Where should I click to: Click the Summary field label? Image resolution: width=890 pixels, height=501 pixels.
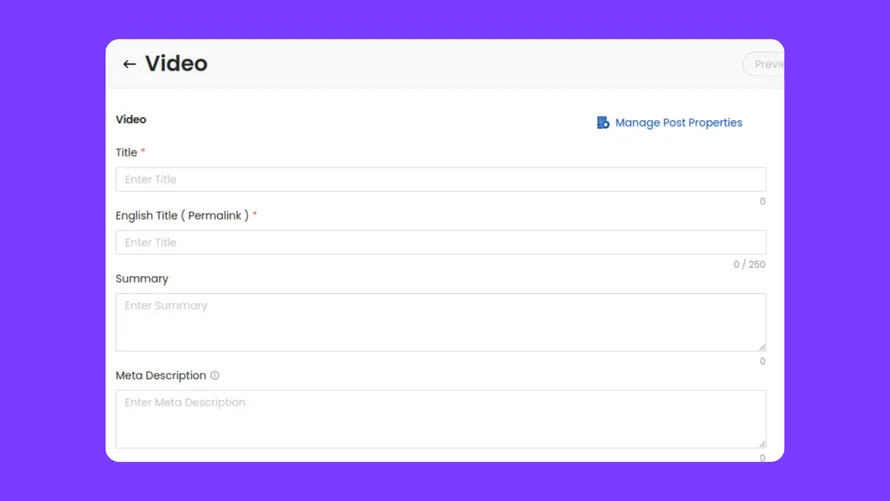[142, 279]
